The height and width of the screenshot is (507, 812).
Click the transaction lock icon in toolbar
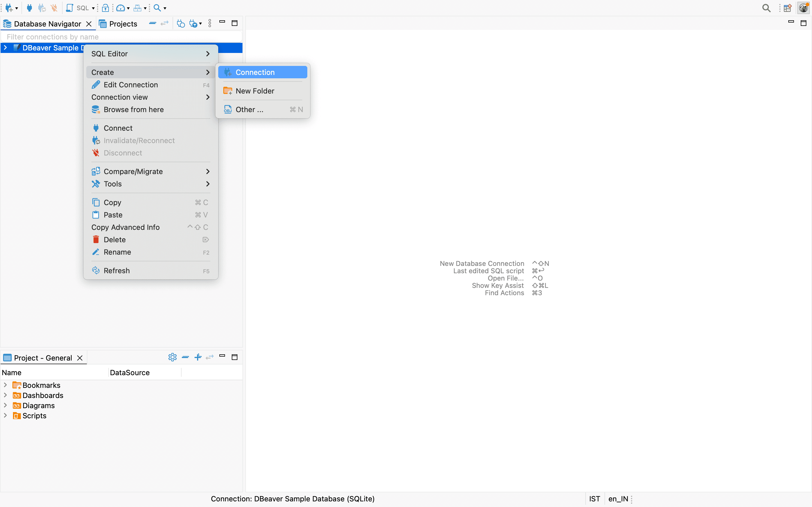pos(105,8)
